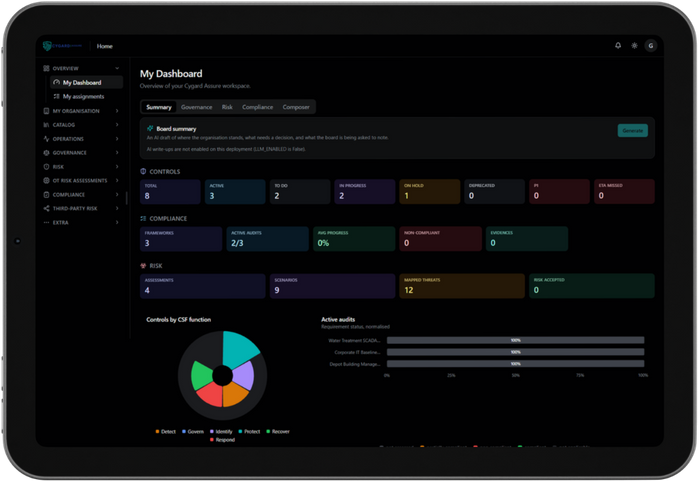Open the Home breadcrumb
This screenshot has height=481, width=700.
(x=104, y=46)
